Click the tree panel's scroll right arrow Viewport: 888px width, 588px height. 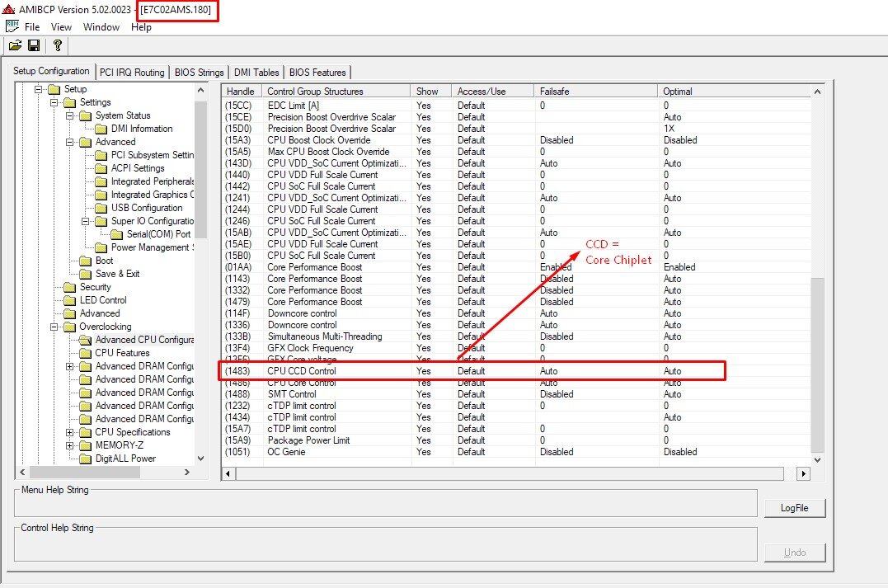187,472
